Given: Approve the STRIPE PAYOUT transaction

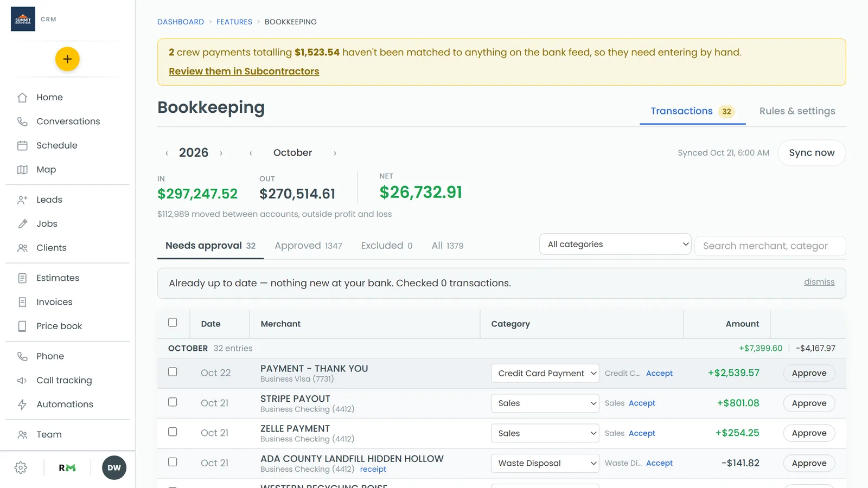Looking at the screenshot, I should 809,403.
